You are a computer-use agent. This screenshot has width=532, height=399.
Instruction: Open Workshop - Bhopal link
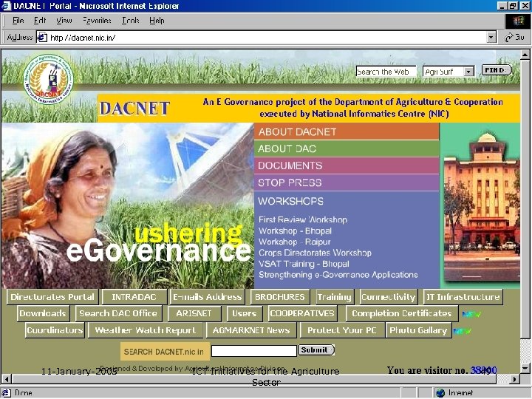pos(295,231)
